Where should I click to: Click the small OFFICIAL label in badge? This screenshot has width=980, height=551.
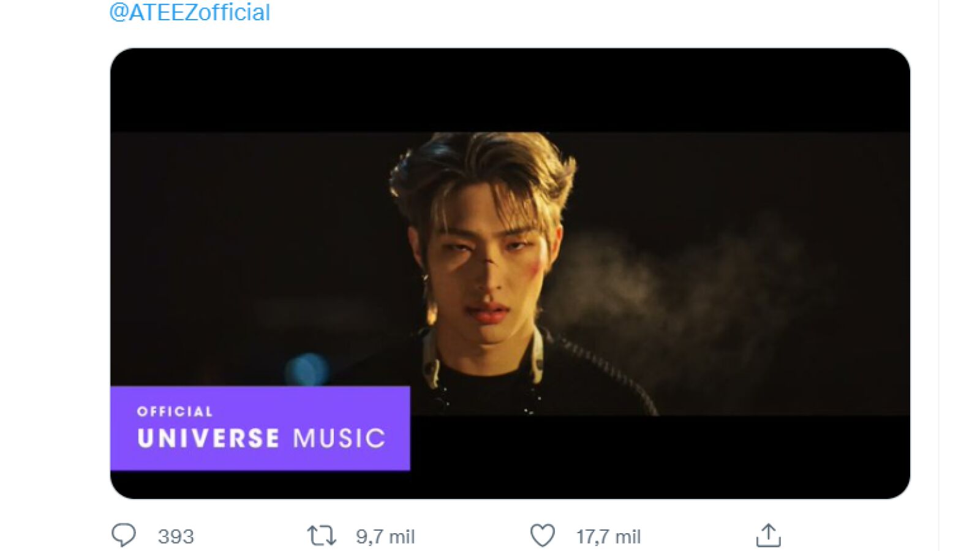[x=175, y=412]
